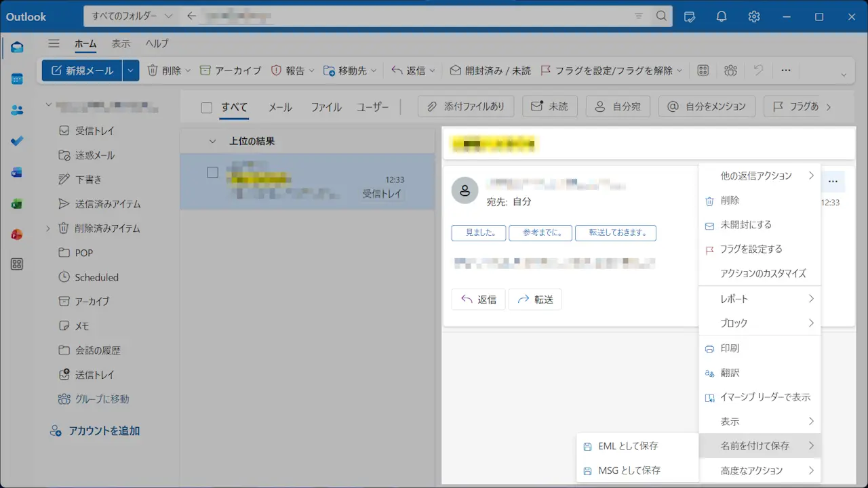Collapse the 上位の結果 section
868x488 pixels.
(212, 142)
